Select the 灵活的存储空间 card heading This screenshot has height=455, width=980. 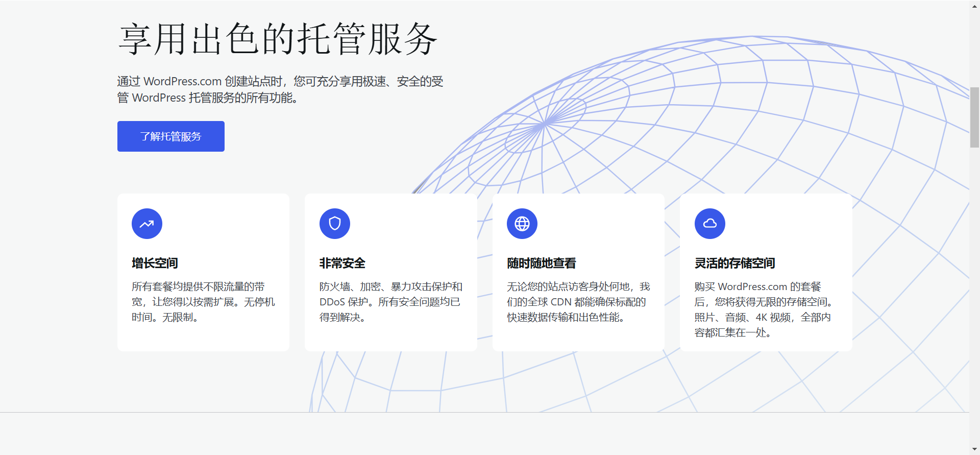734,263
